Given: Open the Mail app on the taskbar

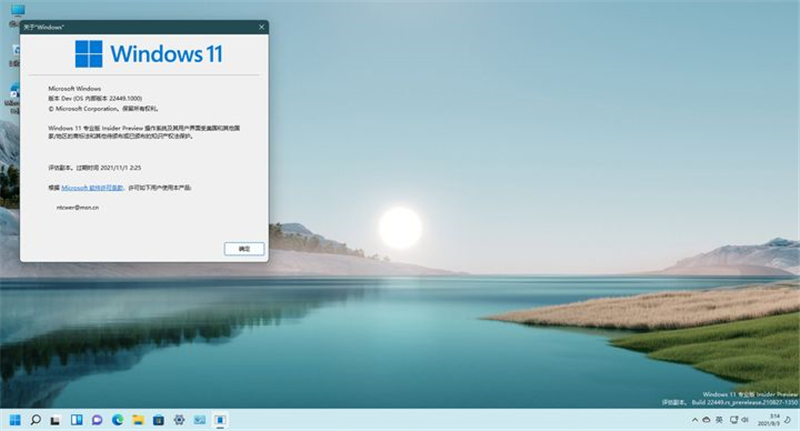Looking at the screenshot, I should pyautogui.click(x=199, y=420).
